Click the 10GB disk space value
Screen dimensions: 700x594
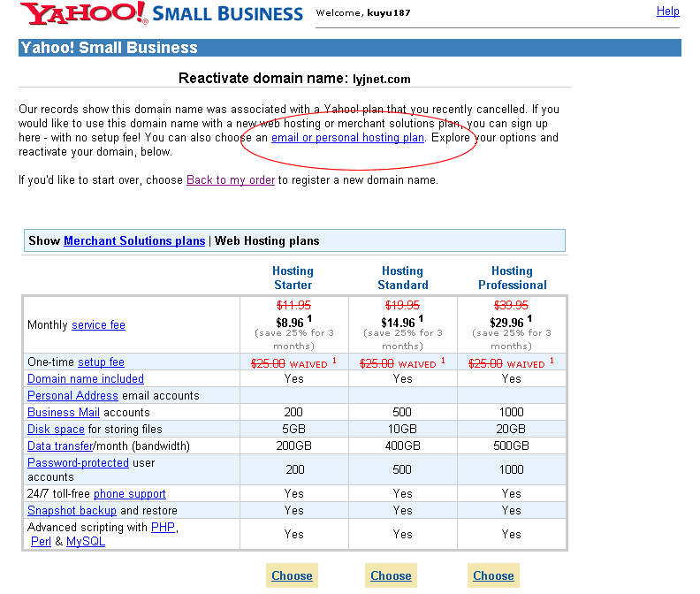pyautogui.click(x=402, y=430)
